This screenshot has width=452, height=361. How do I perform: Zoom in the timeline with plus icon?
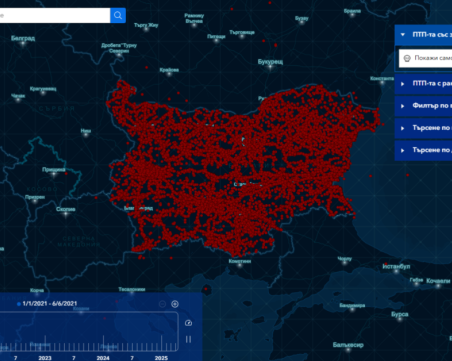[x=175, y=304]
